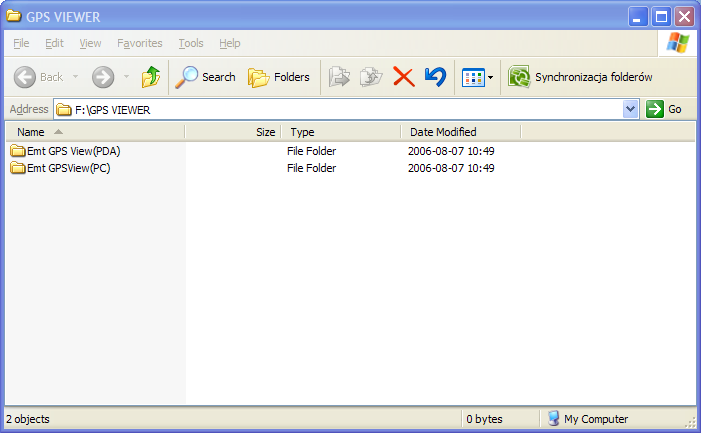The height and width of the screenshot is (433, 701).
Task: Open the File menu
Action: tap(21, 43)
